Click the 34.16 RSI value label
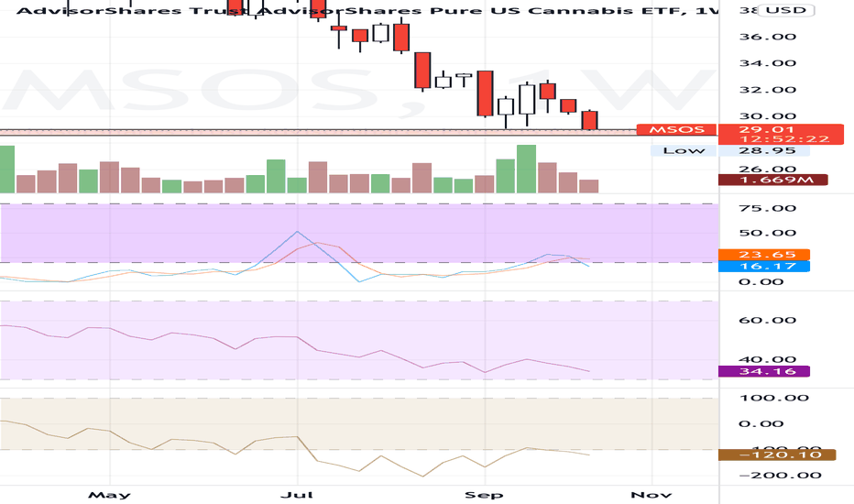This screenshot has width=854, height=504. click(764, 371)
